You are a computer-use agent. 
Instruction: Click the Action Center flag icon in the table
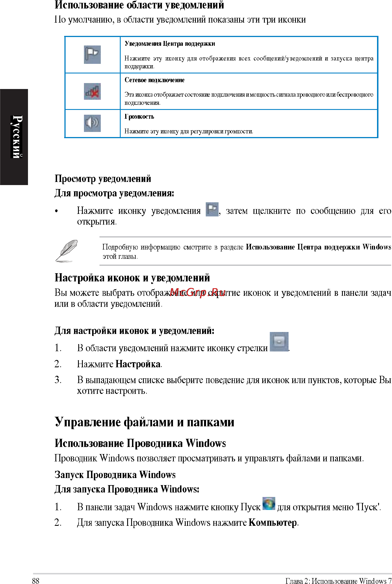tap(92, 55)
